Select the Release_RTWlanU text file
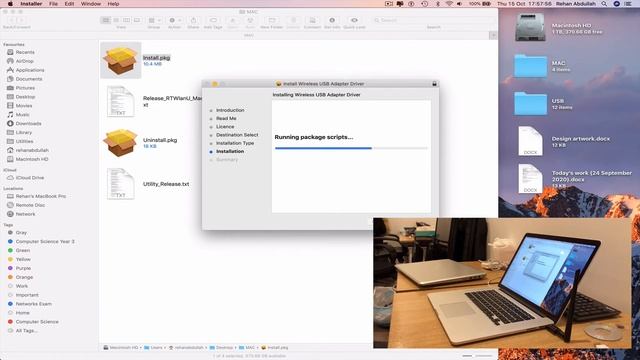 tap(120, 101)
